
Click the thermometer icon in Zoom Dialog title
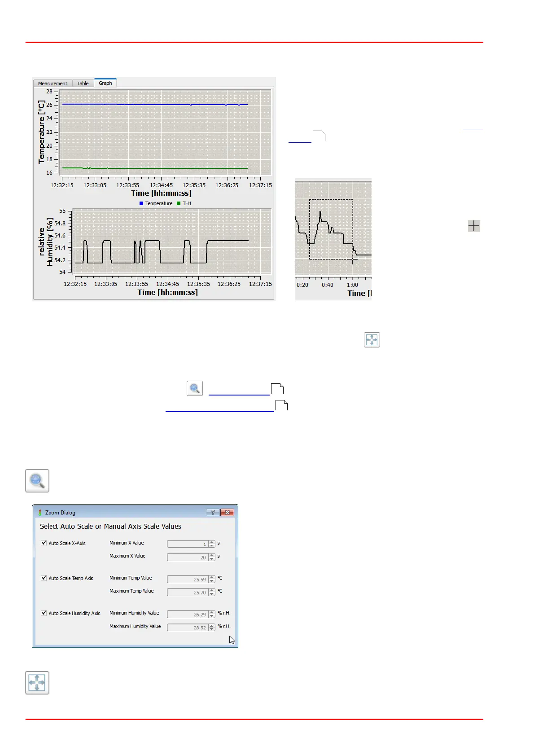coord(40,512)
